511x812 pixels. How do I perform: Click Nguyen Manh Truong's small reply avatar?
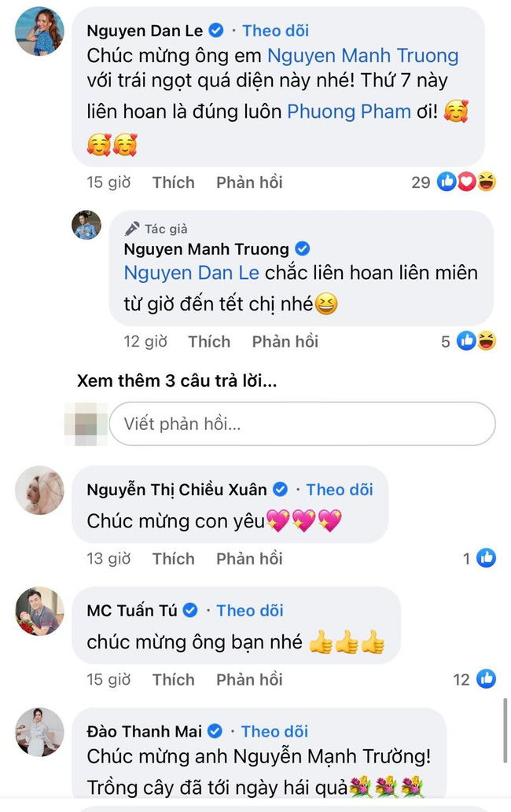pos(86,226)
